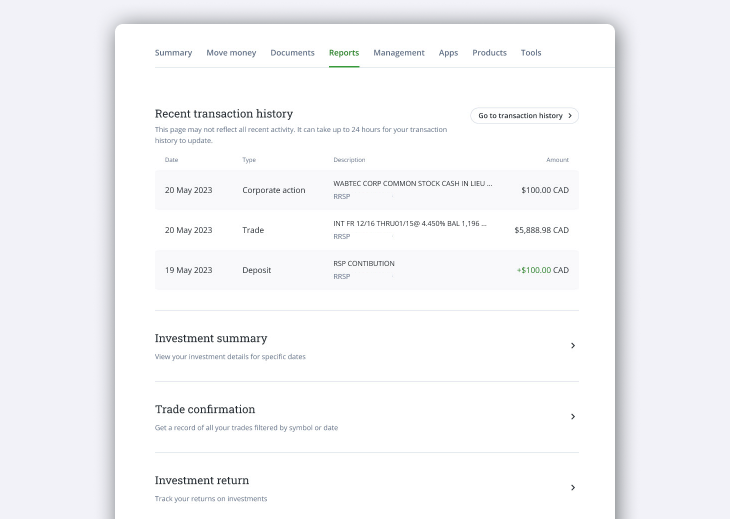Select the Tools tab
This screenshot has width=730, height=519.
pos(531,53)
